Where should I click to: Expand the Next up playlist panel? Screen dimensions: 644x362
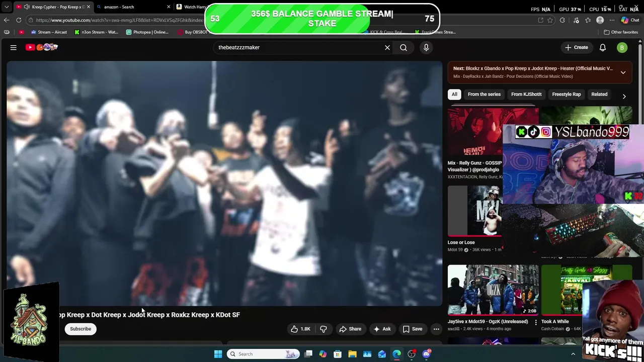point(623,72)
